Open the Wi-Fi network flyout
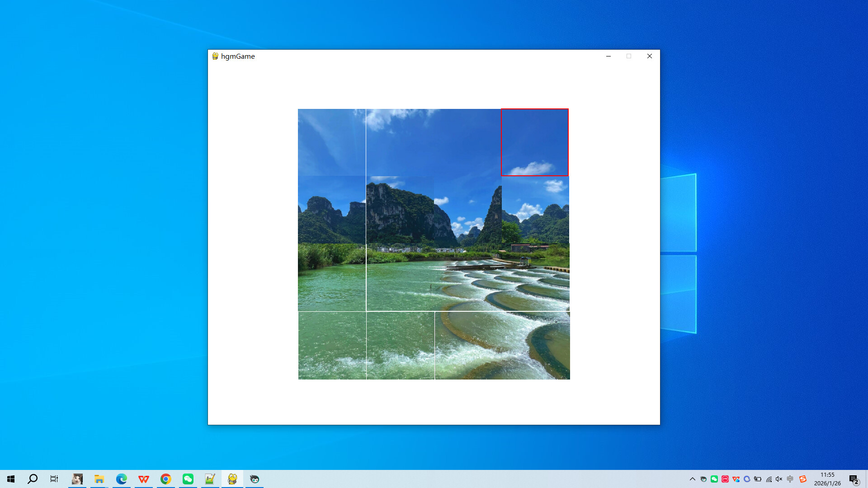 click(x=770, y=479)
